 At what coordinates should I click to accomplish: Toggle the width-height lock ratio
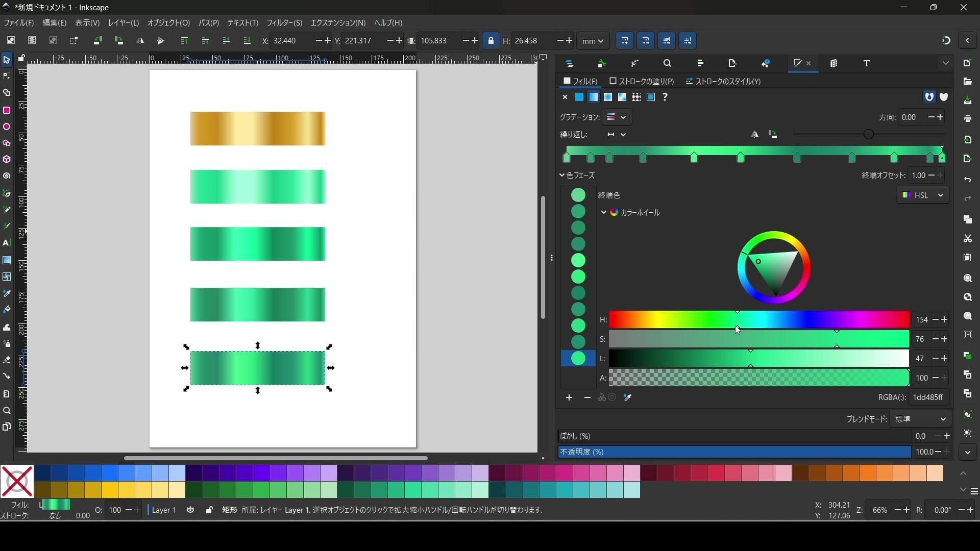pyautogui.click(x=491, y=41)
